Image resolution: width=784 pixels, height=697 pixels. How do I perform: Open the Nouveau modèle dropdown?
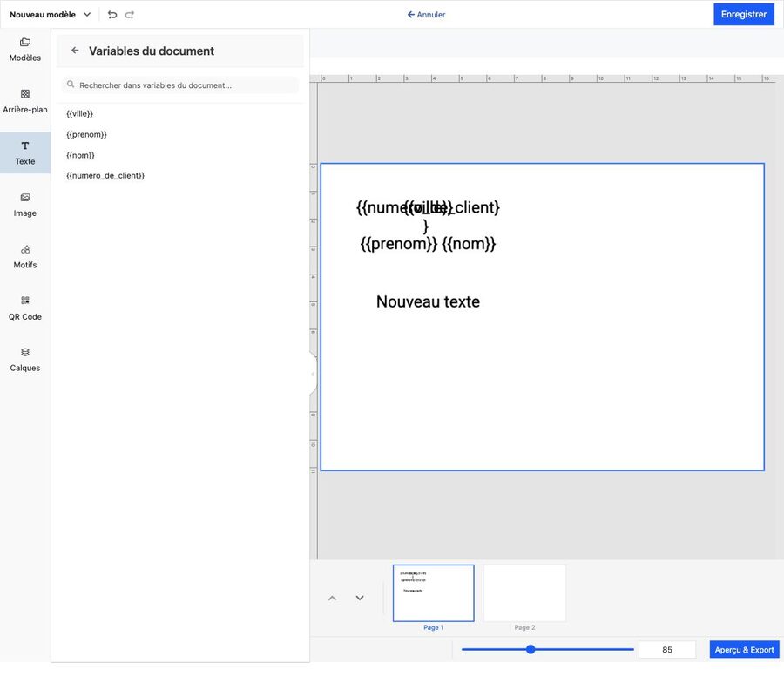click(x=50, y=15)
